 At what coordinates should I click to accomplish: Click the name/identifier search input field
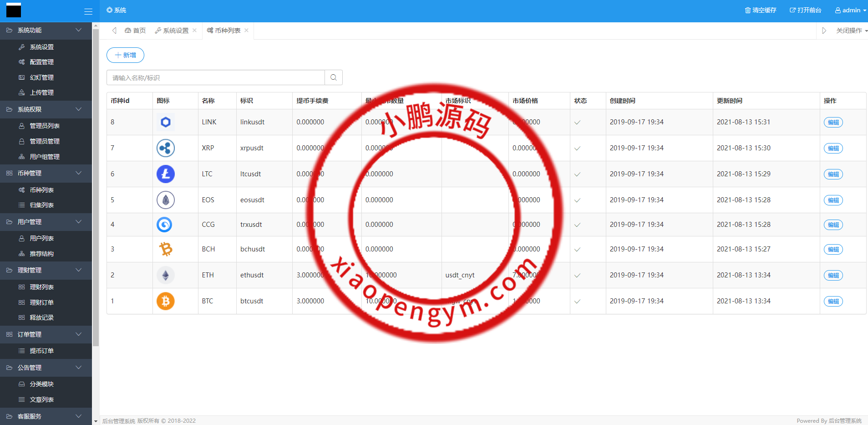click(216, 78)
